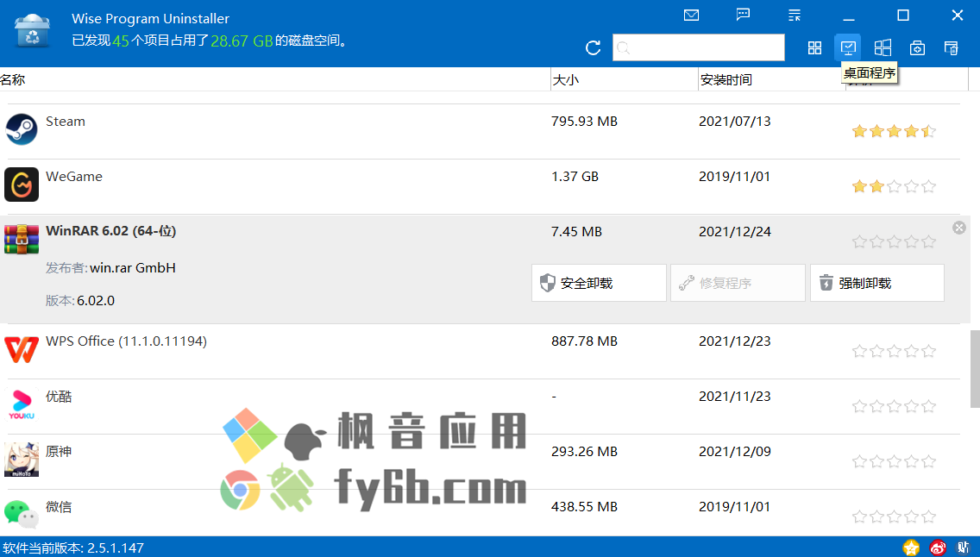Viewport: 980px width, 557px height.
Task: Click the version 6.02.0 text
Action: (96, 300)
